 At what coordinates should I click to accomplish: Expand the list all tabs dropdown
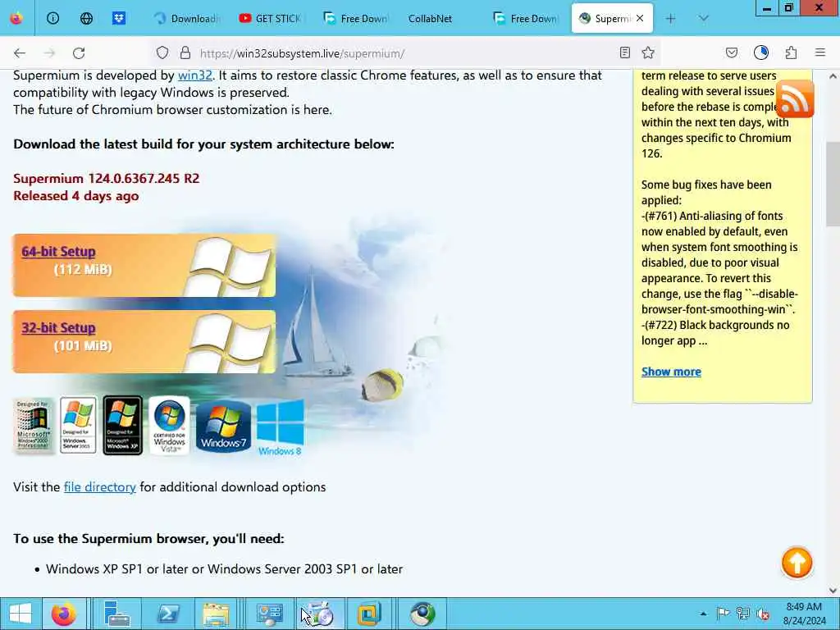(703, 18)
